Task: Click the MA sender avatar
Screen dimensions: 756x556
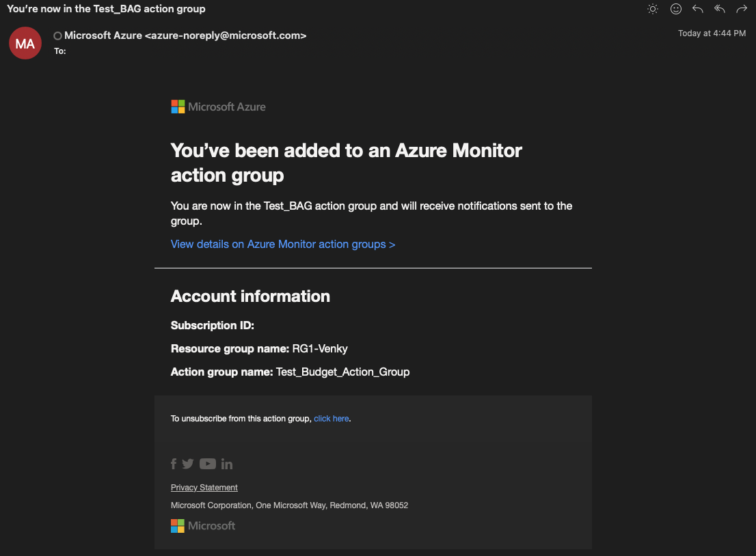Action: tap(25, 43)
